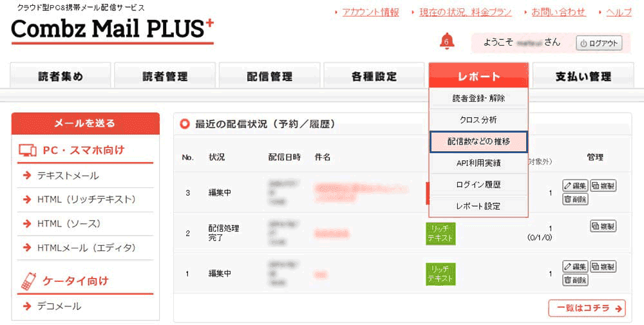
Task: Open the アカウント情報 link
Action: pyautogui.click(x=371, y=12)
